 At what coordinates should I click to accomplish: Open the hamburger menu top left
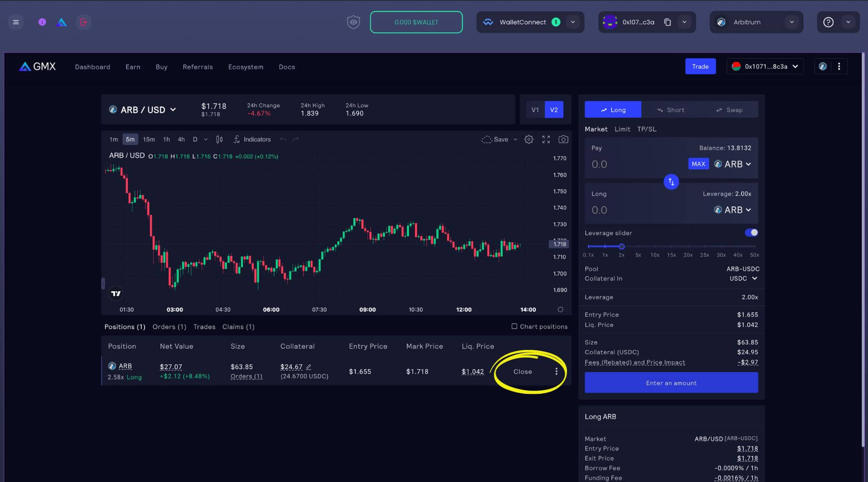[16, 22]
